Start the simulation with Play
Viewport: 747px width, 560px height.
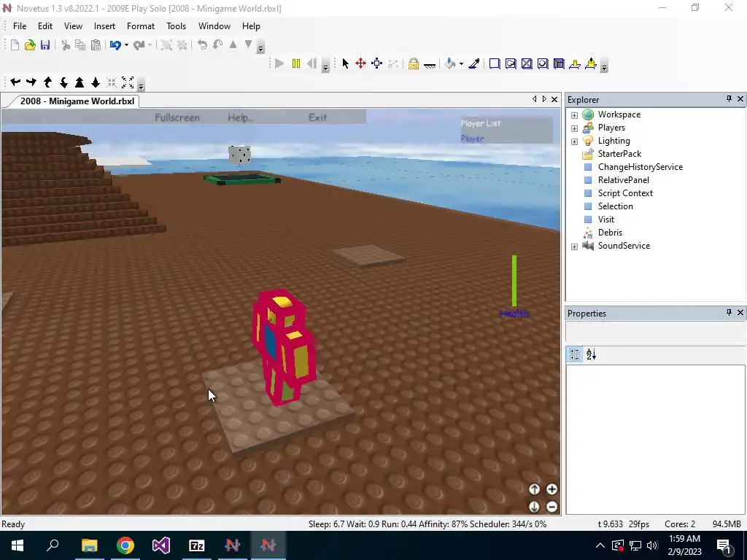pos(279,63)
